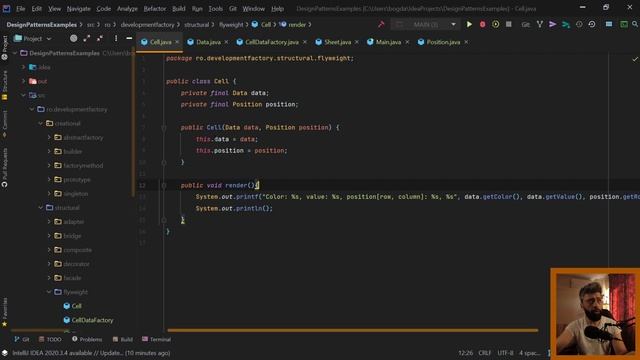Switch to the CellDataFactory.java tab

[x=271, y=42]
